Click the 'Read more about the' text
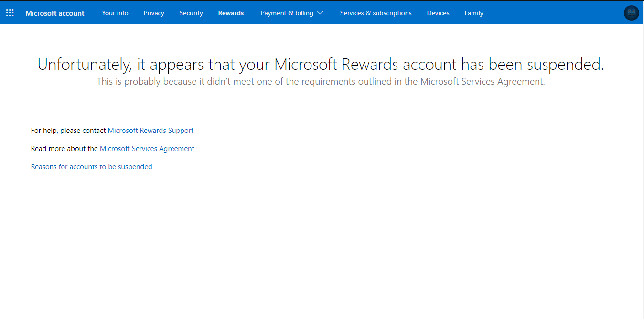The image size is (644, 319). pos(64,149)
